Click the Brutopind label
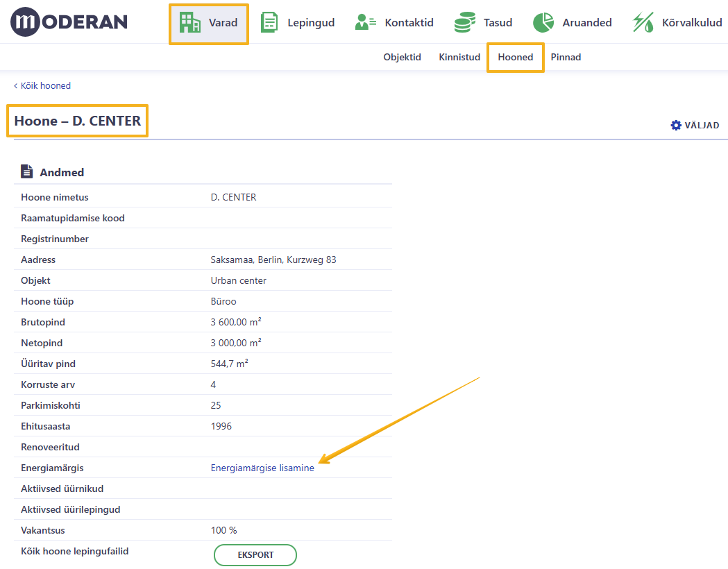 (43, 323)
